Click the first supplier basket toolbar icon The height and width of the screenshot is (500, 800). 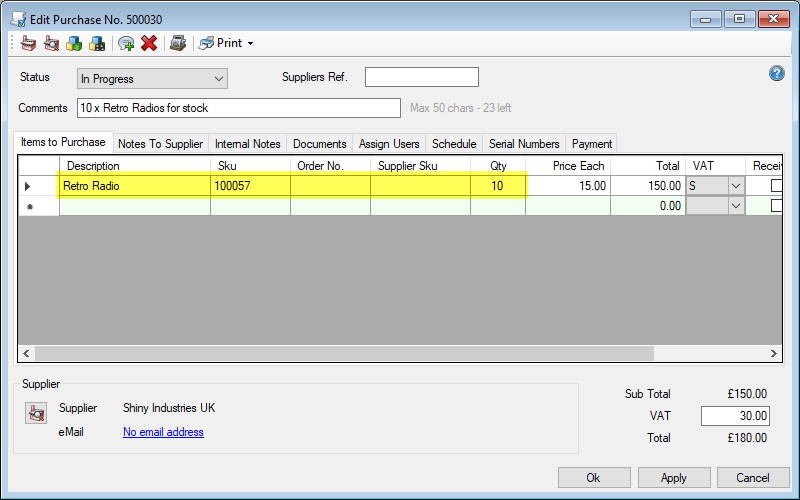27,43
